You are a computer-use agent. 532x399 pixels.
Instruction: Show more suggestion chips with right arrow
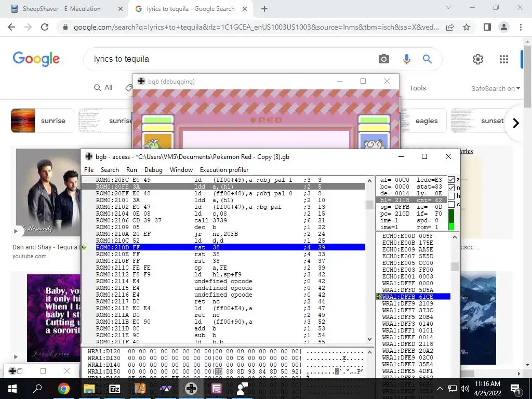[x=516, y=123]
